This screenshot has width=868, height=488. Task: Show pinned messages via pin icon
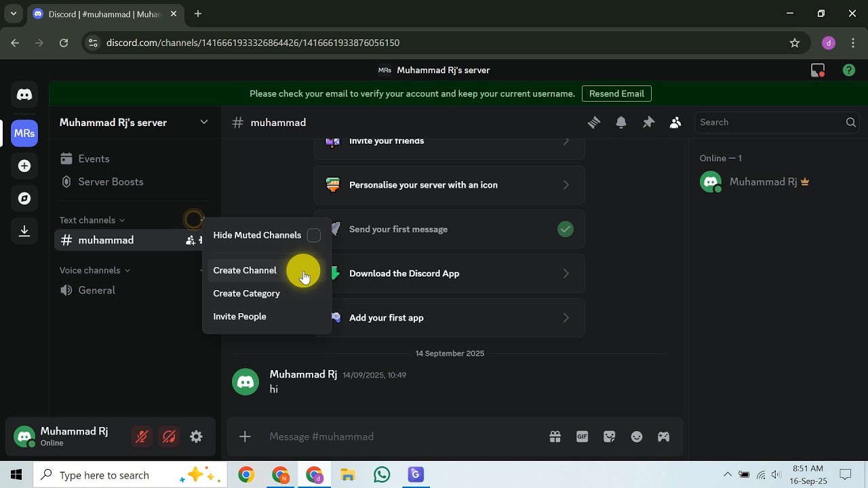click(648, 123)
